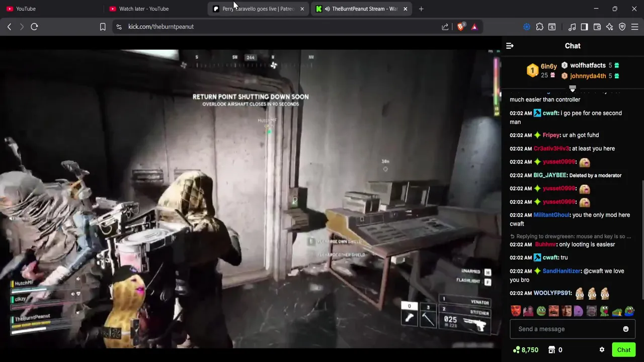Open Leo AI sparkle icon

pyautogui.click(x=610, y=27)
